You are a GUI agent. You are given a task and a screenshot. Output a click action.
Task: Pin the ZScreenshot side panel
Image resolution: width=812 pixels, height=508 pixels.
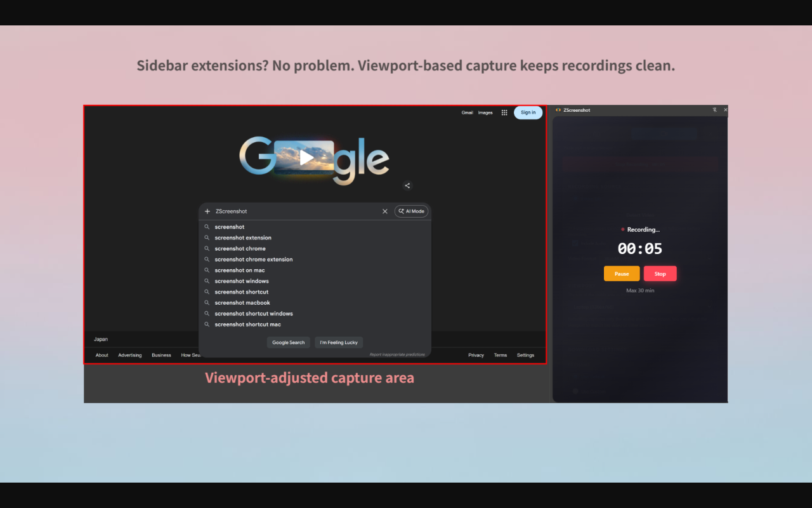coord(714,110)
